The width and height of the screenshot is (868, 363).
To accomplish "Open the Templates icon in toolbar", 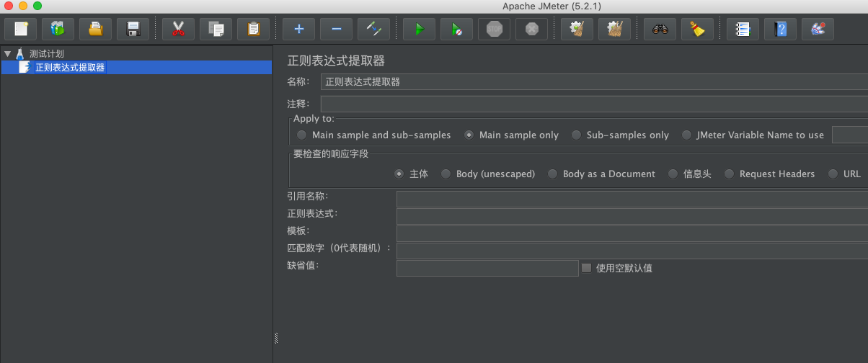I will tap(58, 29).
